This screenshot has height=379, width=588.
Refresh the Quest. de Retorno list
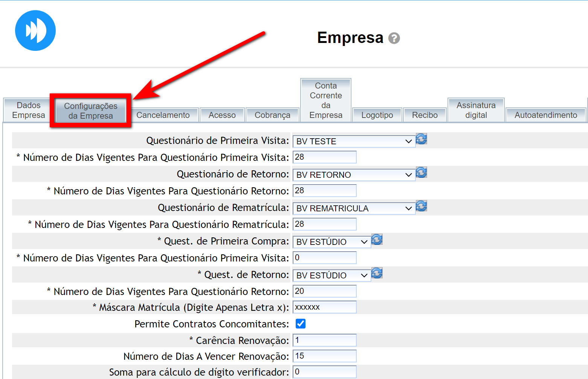[377, 273]
